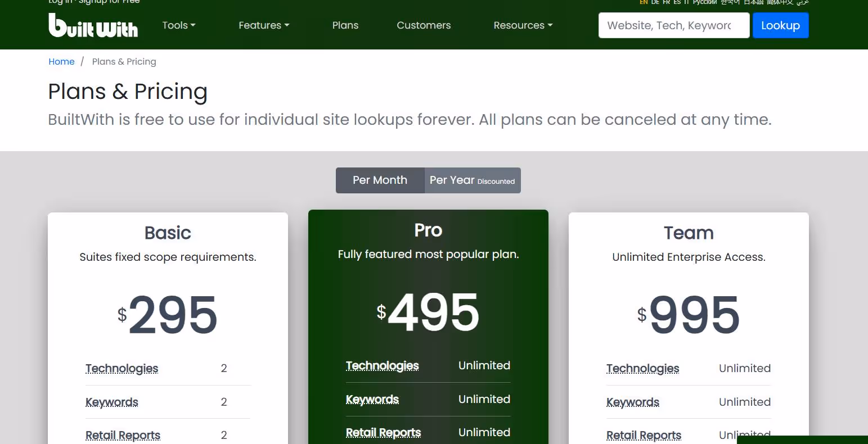Navigate to the Plans menu item

click(345, 25)
